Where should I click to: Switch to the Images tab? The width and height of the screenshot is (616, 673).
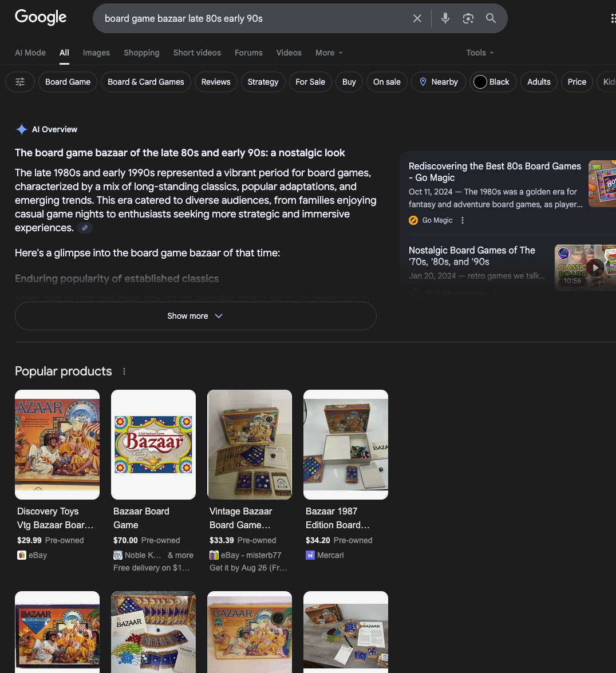pos(96,53)
